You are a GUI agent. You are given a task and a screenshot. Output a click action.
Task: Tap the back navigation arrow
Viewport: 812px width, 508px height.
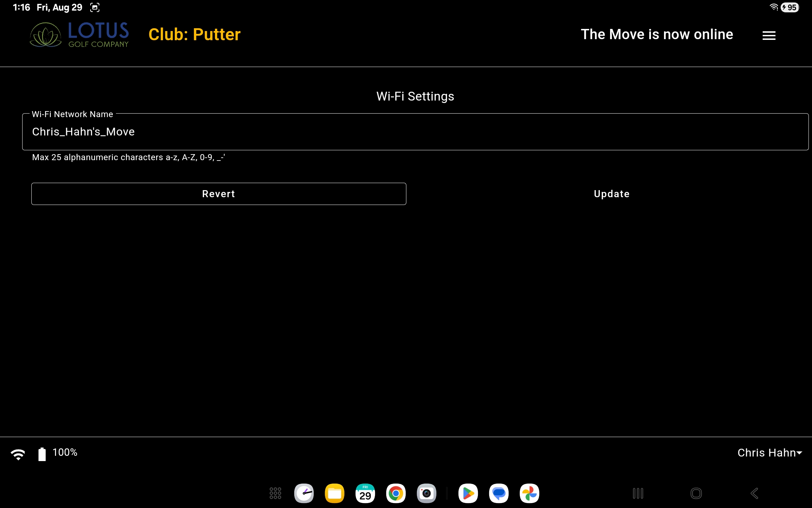(x=754, y=493)
